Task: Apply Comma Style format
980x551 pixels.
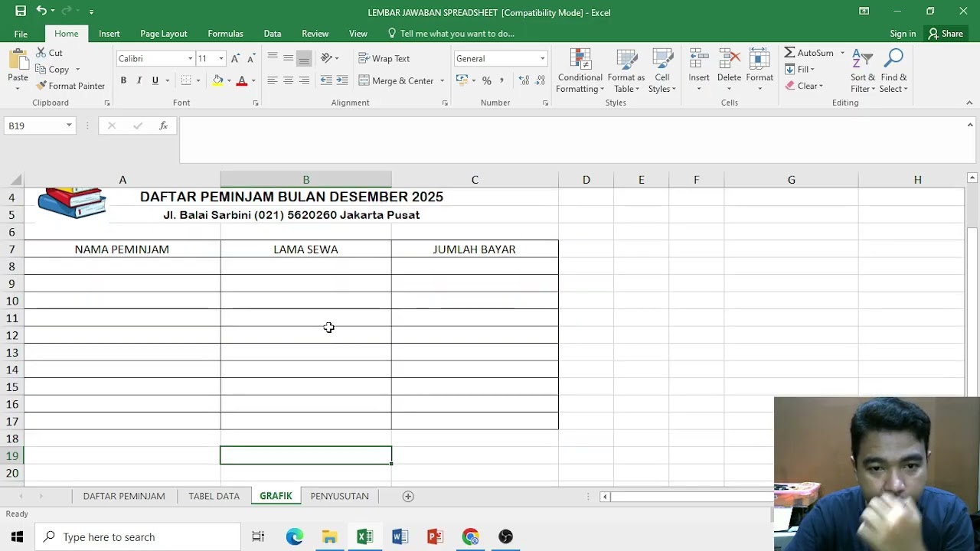Action: [501, 80]
